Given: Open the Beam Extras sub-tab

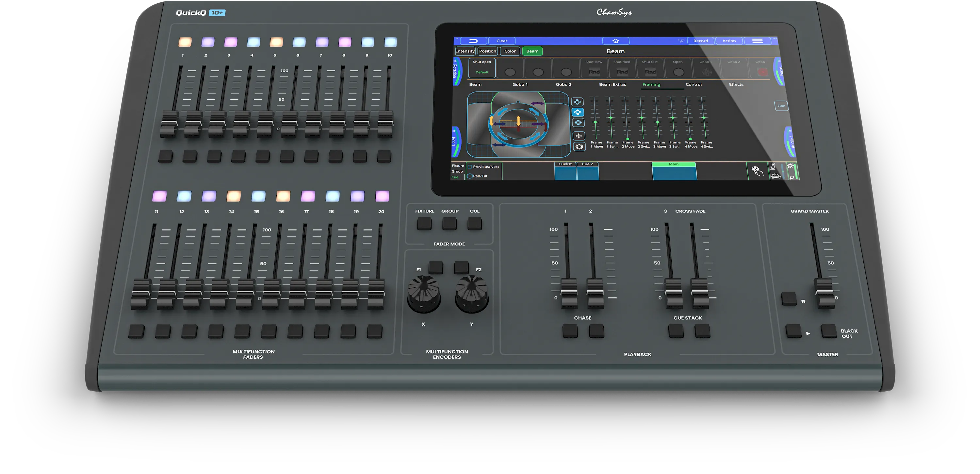Looking at the screenshot, I should click(612, 85).
